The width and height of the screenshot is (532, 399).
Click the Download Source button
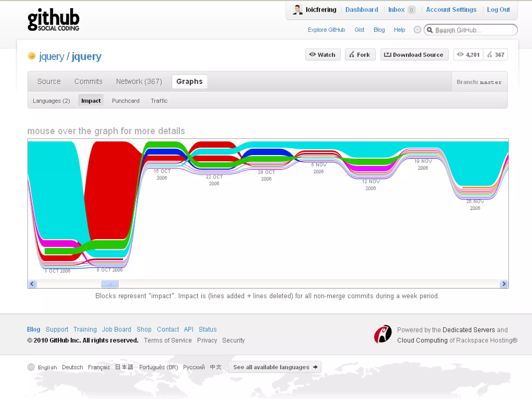(x=414, y=55)
